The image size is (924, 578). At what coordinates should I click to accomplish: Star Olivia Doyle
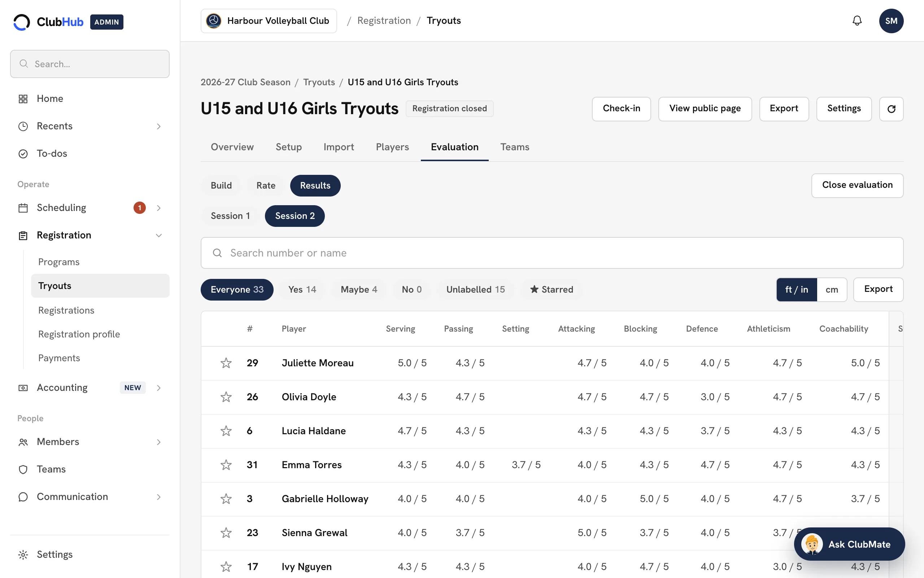[226, 397]
